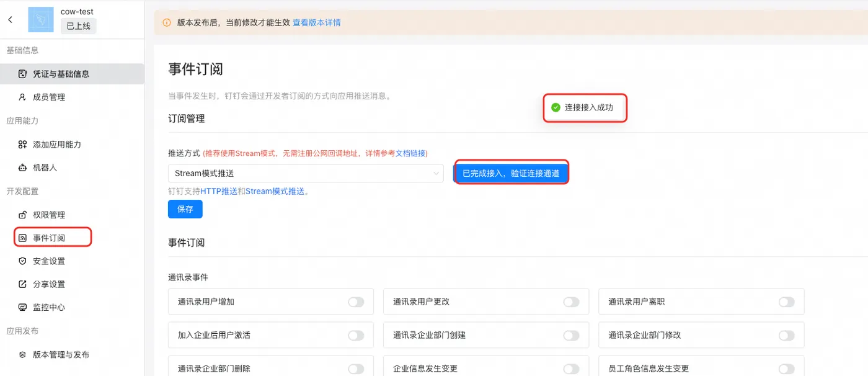Open the 查看版本详情 link
The height and width of the screenshot is (376, 868).
click(317, 23)
